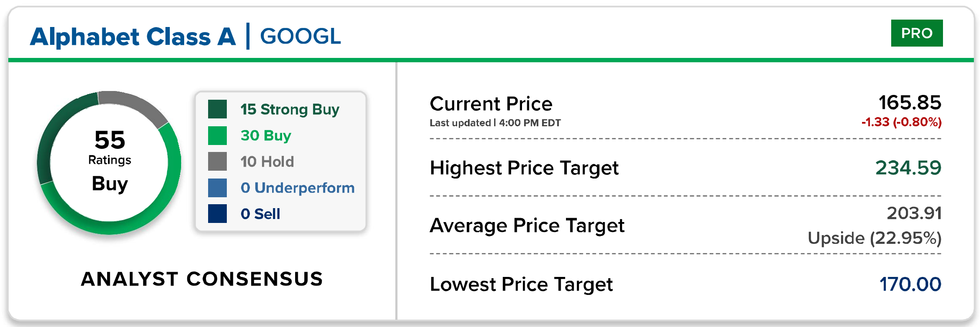Viewport: 980px width, 327px height.
Task: Click the current price value 165.85
Action: pyautogui.click(x=909, y=103)
